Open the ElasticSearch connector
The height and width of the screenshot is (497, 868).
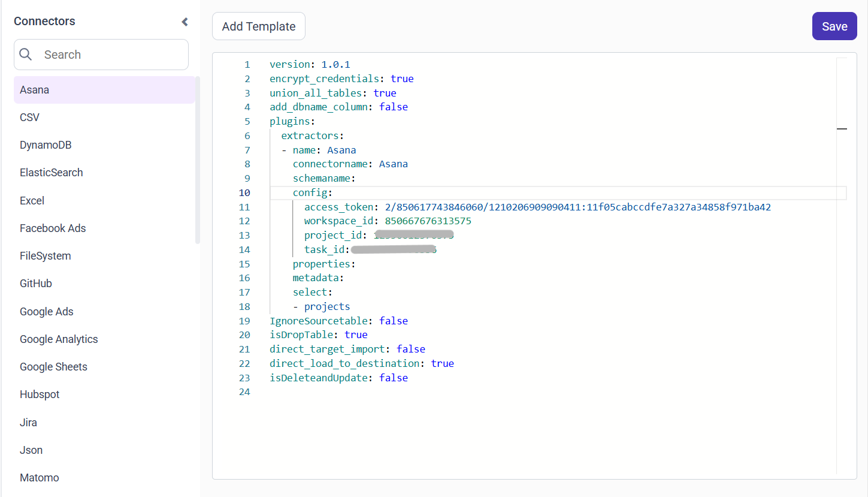click(x=51, y=172)
